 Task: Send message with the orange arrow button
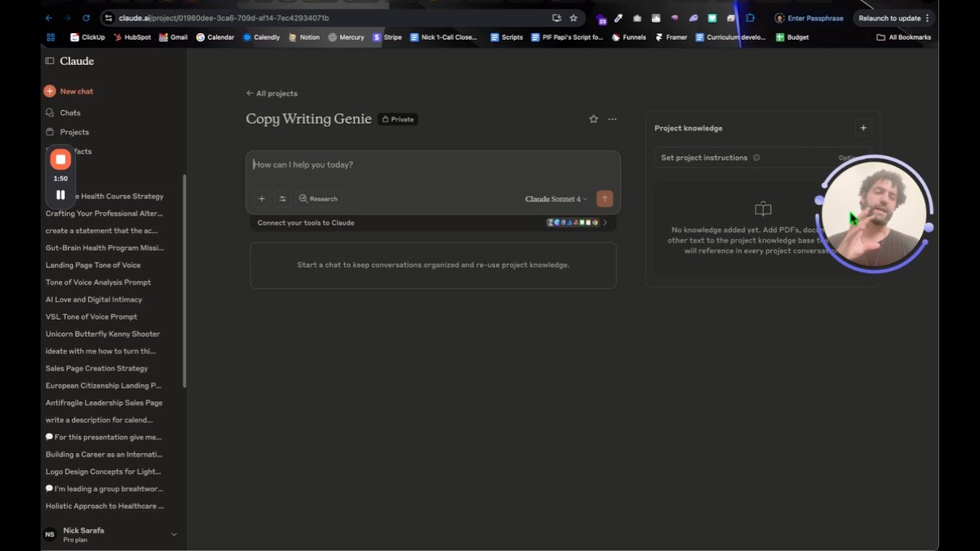pos(605,199)
